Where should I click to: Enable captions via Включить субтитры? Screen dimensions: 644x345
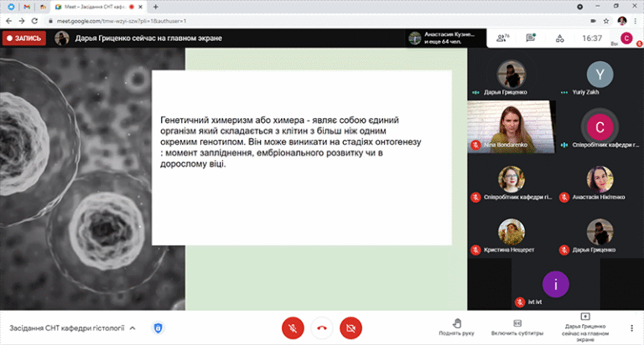[517, 327]
